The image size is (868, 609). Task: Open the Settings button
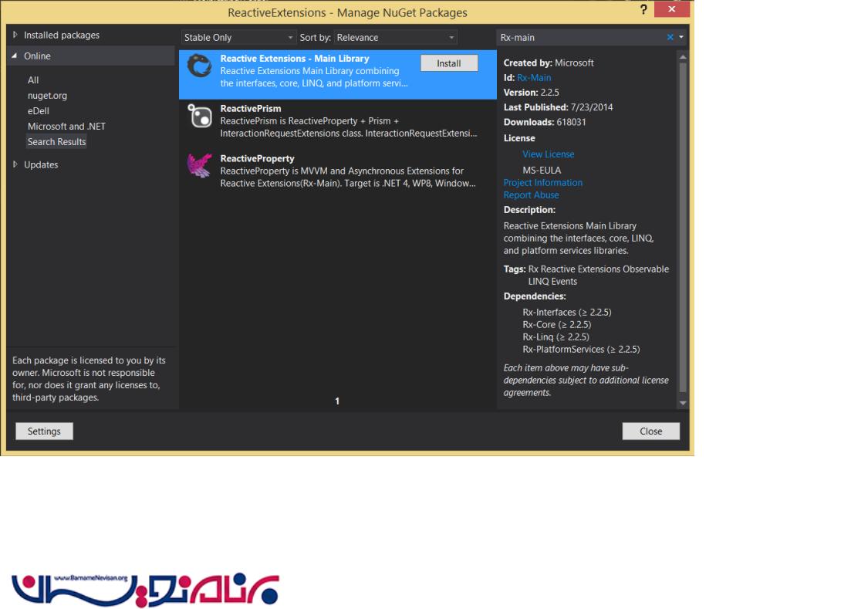tap(44, 431)
